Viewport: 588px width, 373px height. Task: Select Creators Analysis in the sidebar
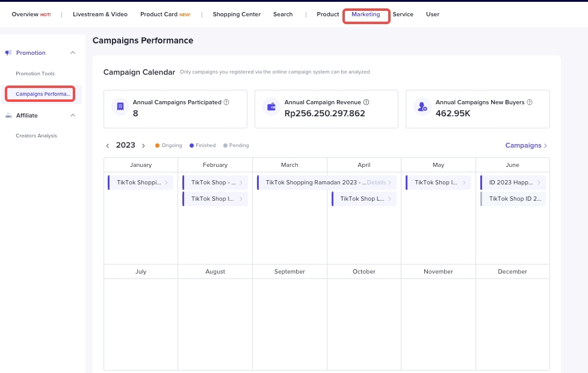click(x=36, y=136)
